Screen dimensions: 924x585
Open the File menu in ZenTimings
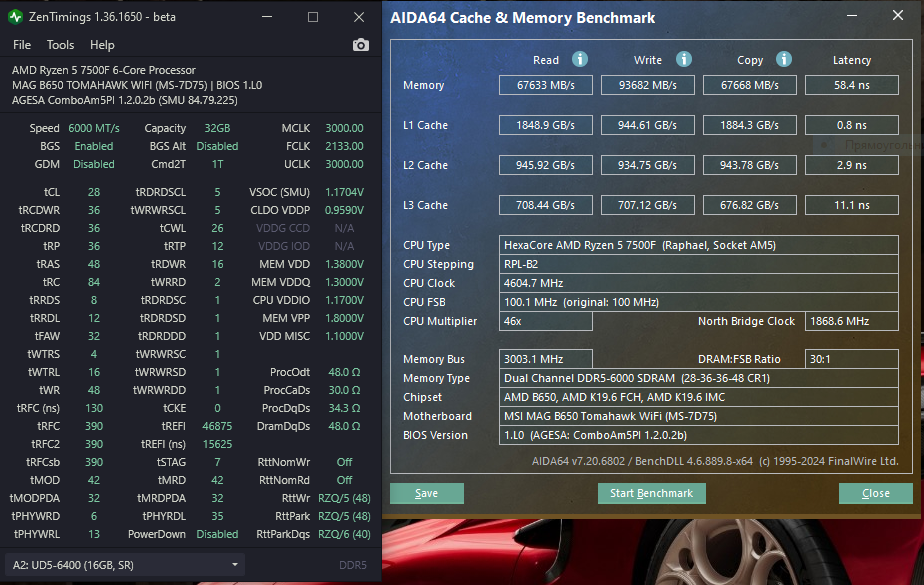click(22, 45)
